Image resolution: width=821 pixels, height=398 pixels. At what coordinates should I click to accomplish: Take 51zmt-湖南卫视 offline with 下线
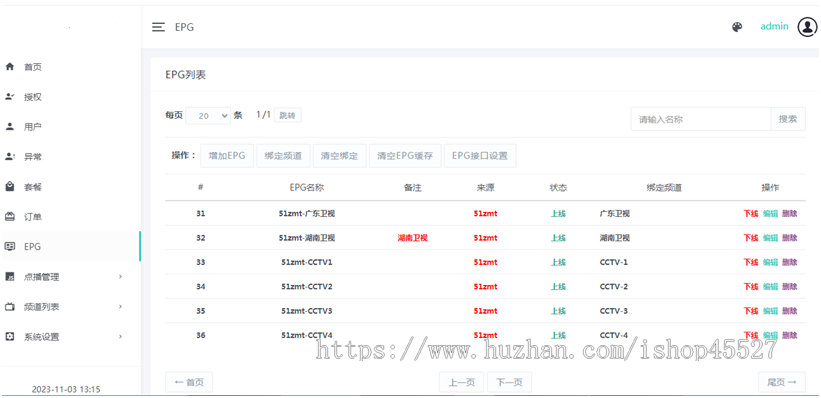click(751, 238)
